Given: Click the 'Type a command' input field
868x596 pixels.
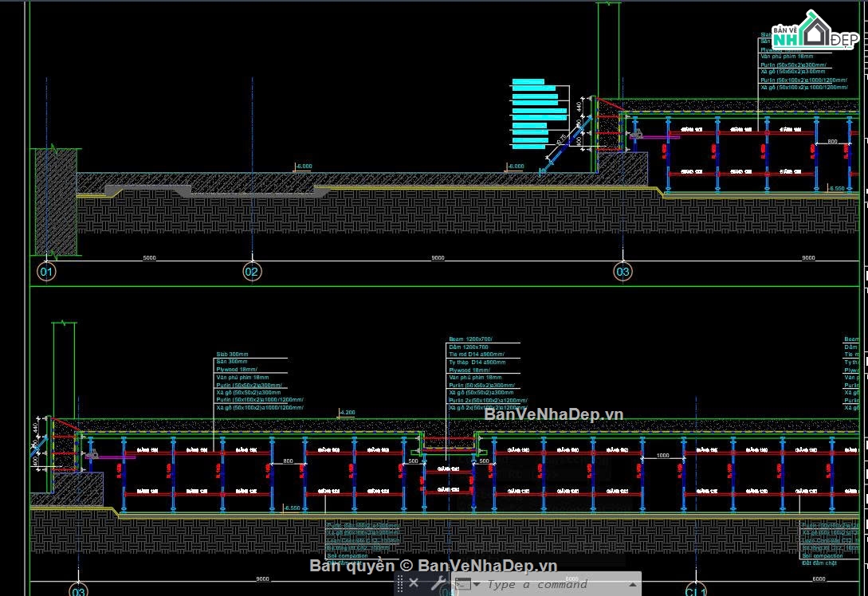Looking at the screenshot, I should (x=554, y=584).
